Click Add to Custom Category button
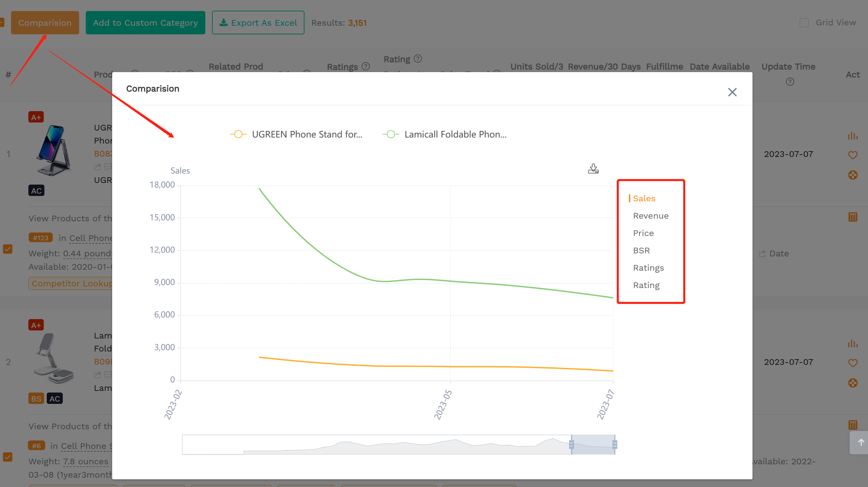This screenshot has height=487, width=868. [x=145, y=23]
